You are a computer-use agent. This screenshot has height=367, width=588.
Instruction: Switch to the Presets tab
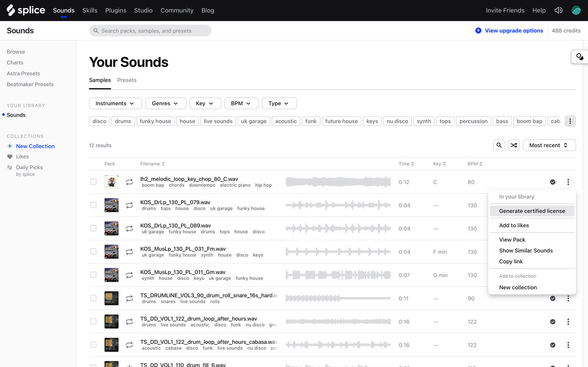tap(127, 80)
